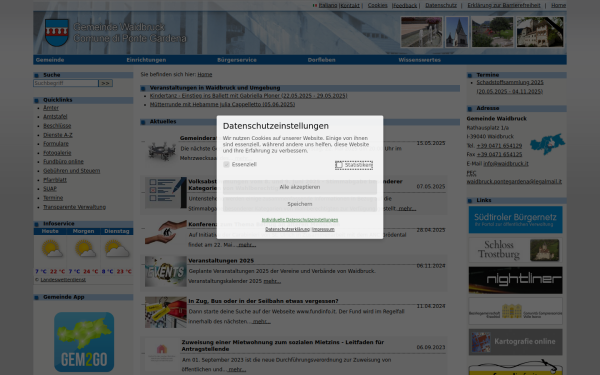Submit search with the >> button
The height and width of the screenshot is (375, 600).
click(106, 83)
